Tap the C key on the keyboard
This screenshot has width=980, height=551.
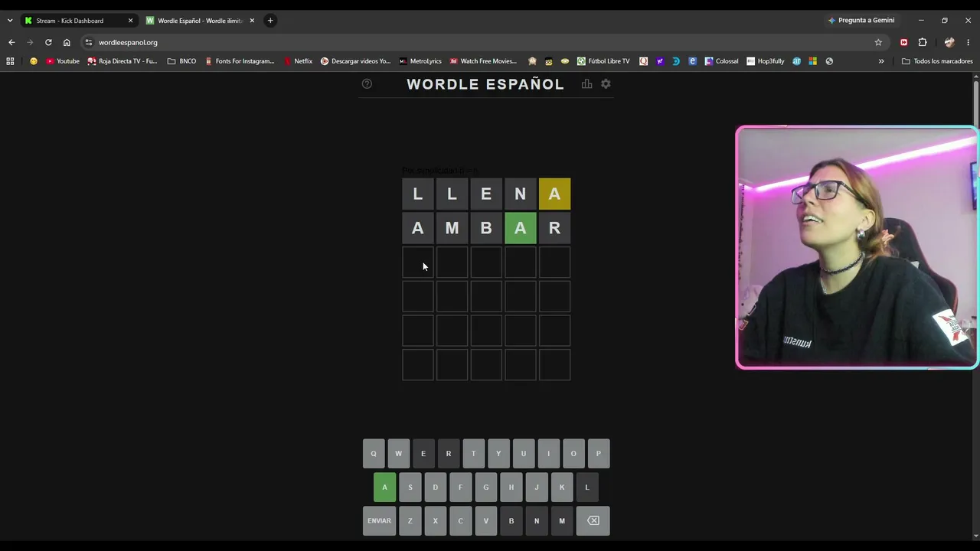point(461,521)
